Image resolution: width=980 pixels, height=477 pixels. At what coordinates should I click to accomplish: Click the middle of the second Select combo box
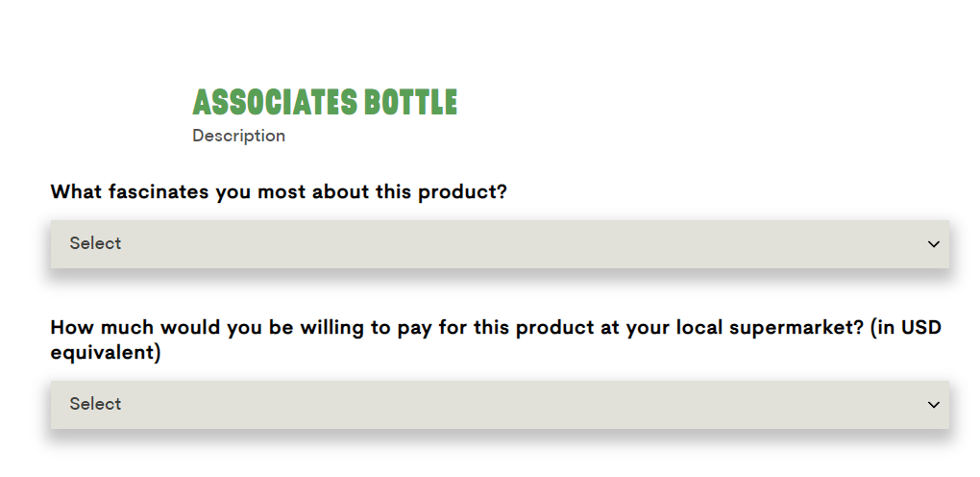click(500, 404)
